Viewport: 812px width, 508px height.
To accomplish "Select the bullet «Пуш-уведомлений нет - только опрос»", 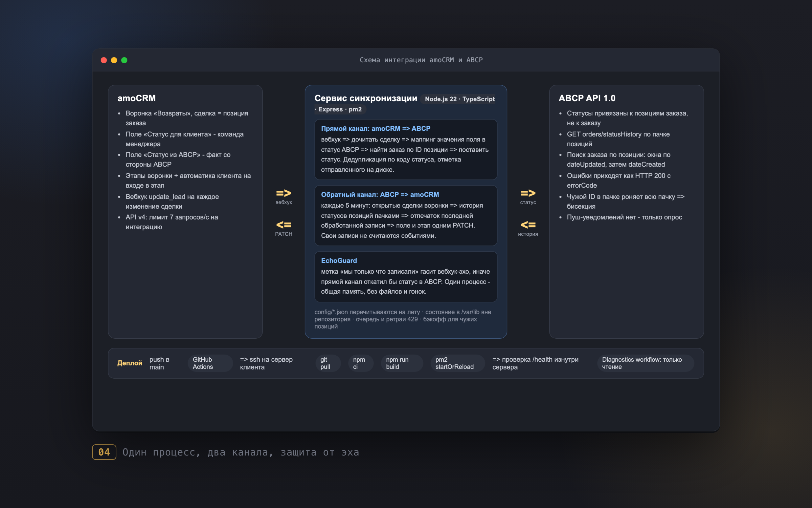I will pos(624,217).
